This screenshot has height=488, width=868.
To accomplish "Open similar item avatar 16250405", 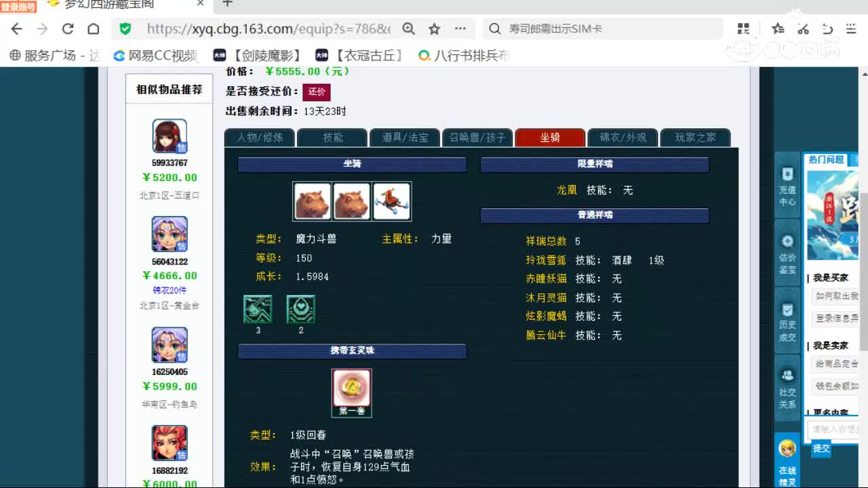I will click(x=170, y=345).
